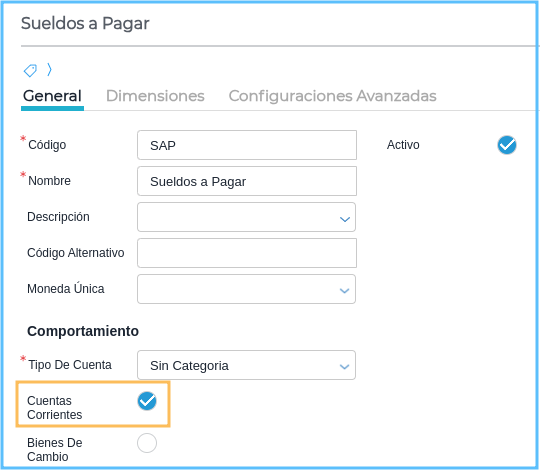
Task: Click the Activo label text
Action: coord(403,145)
